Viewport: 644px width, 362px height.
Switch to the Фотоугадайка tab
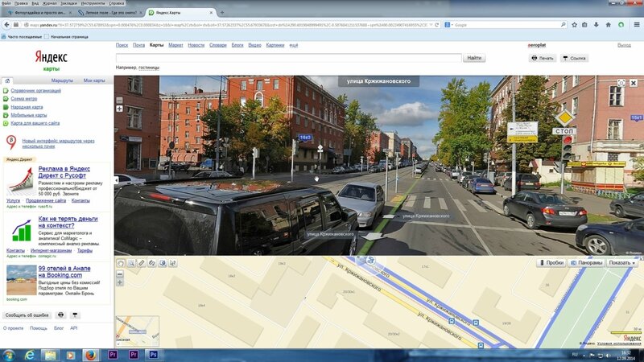click(39, 13)
